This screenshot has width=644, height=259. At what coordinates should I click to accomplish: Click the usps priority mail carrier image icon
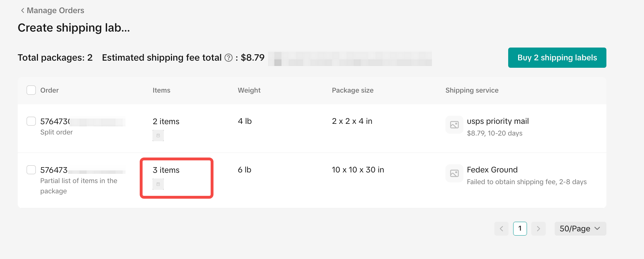(454, 125)
